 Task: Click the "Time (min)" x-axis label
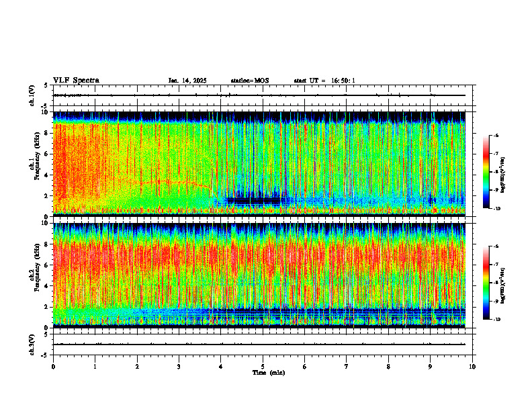point(269,373)
